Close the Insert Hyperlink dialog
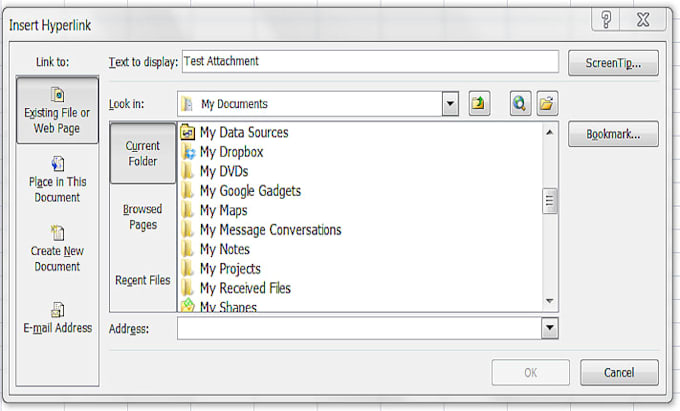Image resolution: width=680 pixels, height=411 pixels. click(643, 20)
